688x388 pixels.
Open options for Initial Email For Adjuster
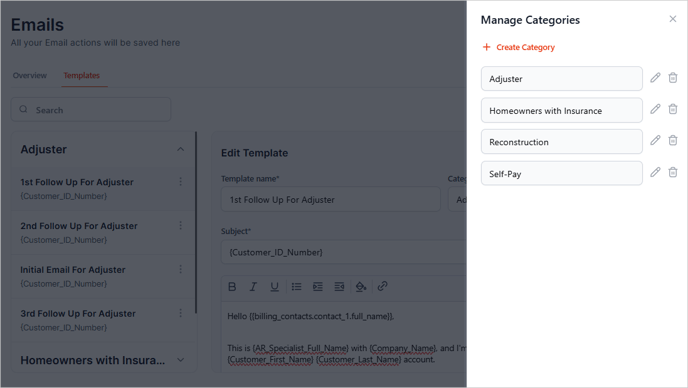[180, 269]
